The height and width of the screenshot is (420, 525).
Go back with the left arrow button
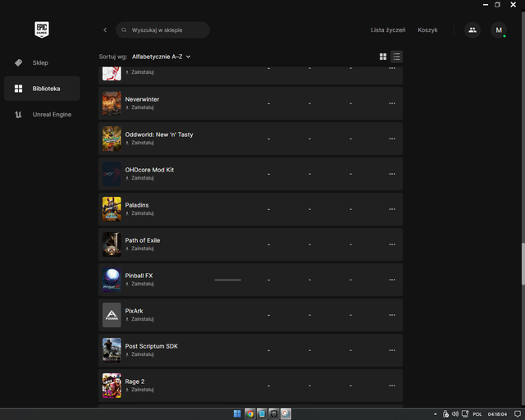pos(105,30)
